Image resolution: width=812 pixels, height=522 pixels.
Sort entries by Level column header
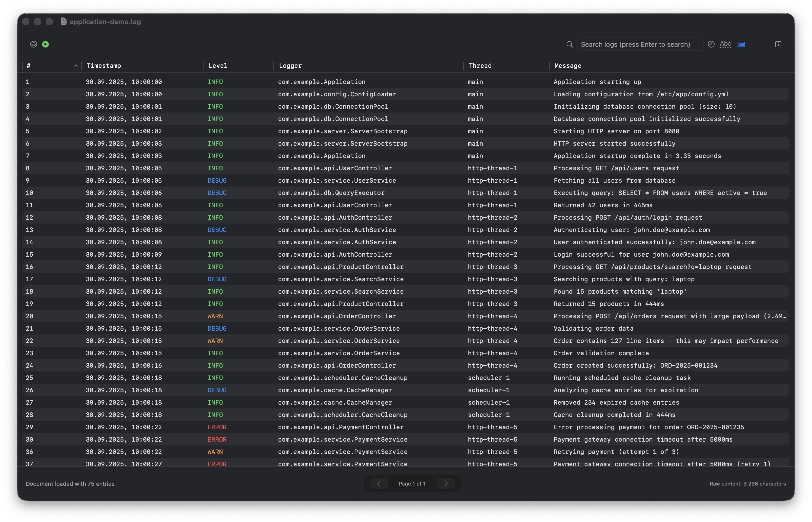coord(218,66)
